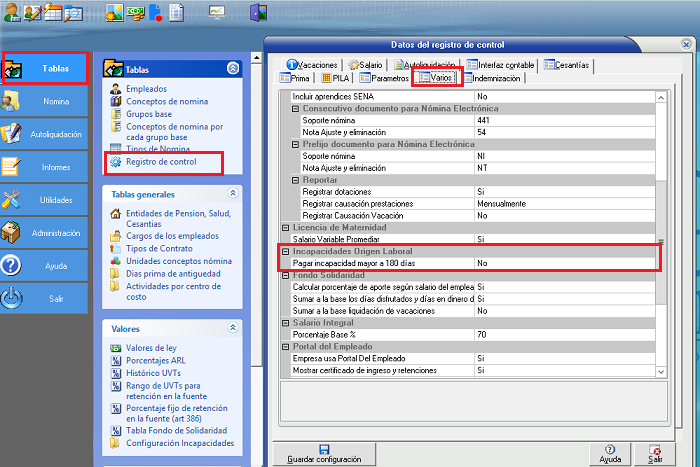Screen dimensions: 700x467
Task: Collapse the Valores panel chevron
Action: [233, 327]
